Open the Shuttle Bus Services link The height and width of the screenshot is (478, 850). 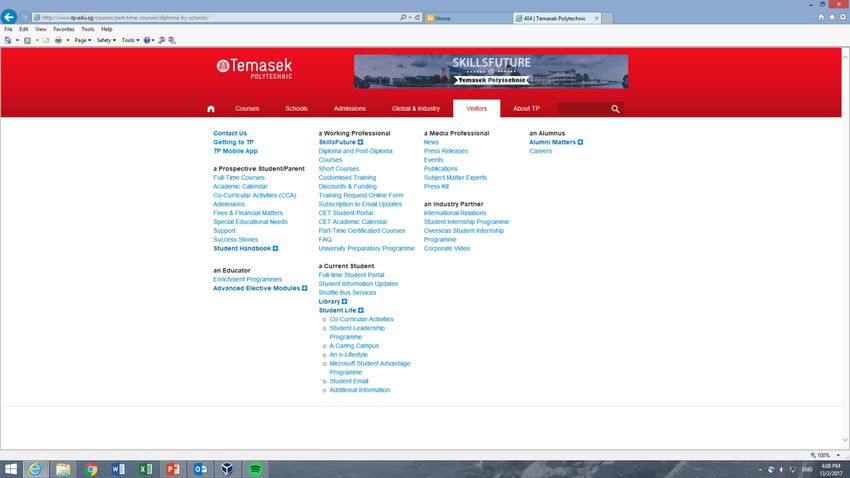347,293
